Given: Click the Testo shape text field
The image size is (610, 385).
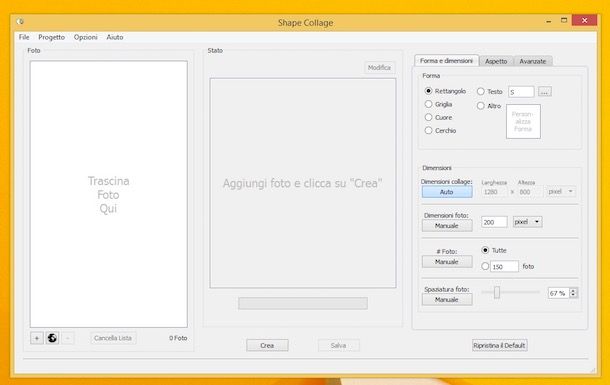Looking at the screenshot, I should click(521, 92).
